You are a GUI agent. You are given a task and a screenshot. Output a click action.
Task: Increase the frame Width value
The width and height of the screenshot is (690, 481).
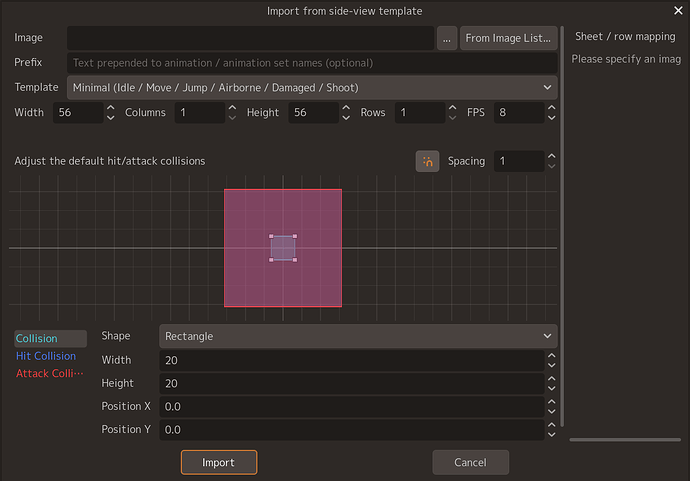click(x=111, y=107)
